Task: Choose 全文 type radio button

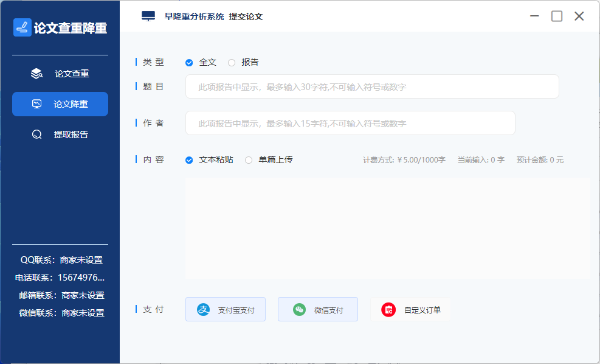Action: coord(189,62)
